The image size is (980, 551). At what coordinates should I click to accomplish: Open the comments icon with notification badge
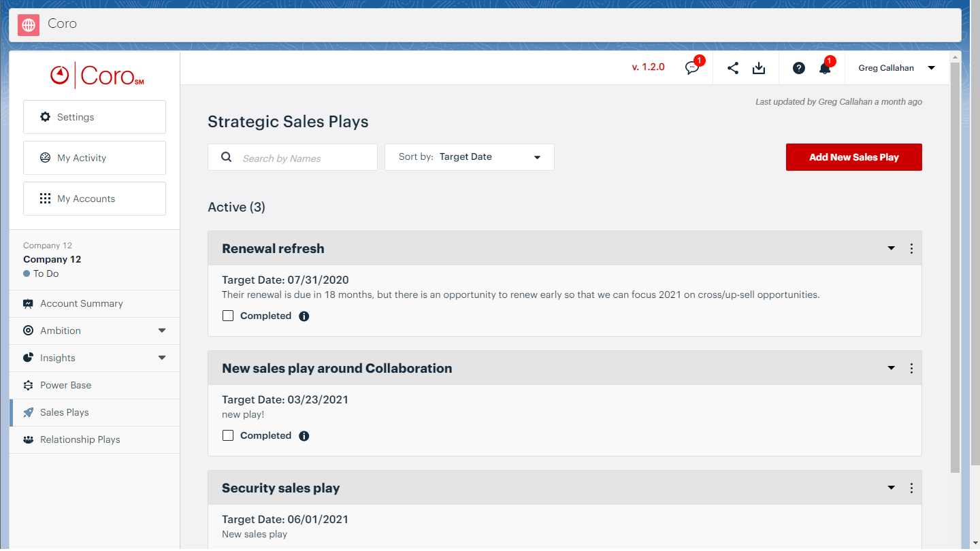(692, 68)
